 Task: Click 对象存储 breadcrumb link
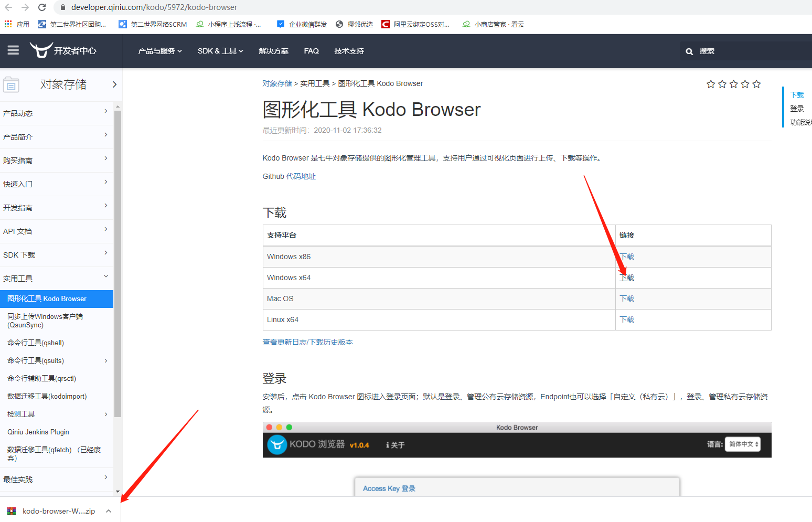pos(277,83)
